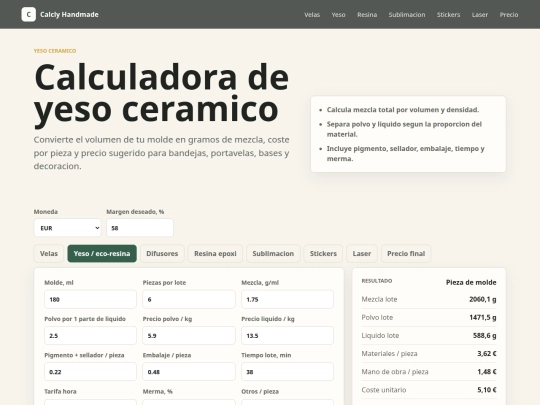Click bullet about mezcla total por volumen
Screen dimensions: 540x405
[403, 110]
